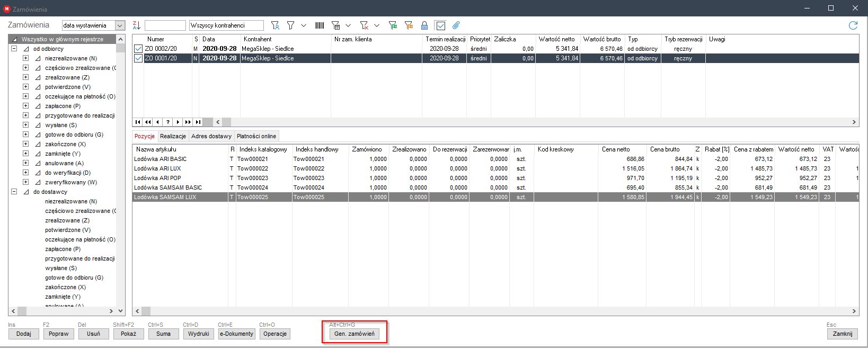Click the Dodaj button
Image resolution: width=868 pixels, height=349 pixels.
[24, 334]
